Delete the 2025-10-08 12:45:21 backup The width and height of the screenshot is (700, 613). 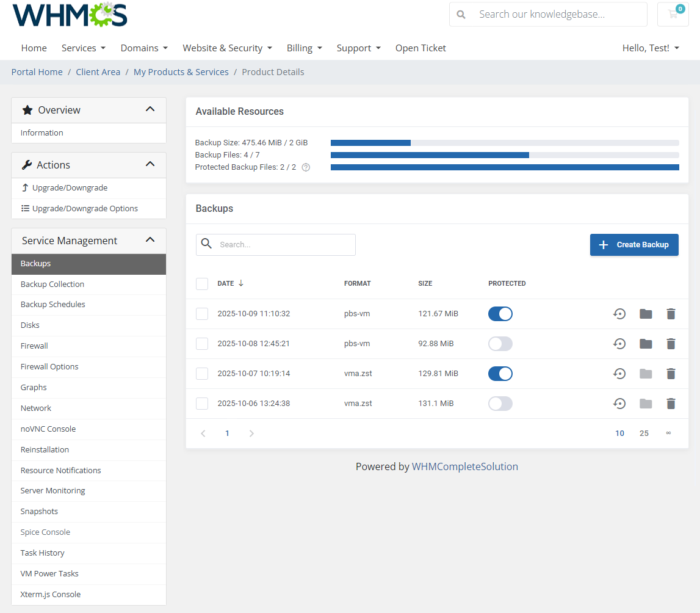(x=671, y=344)
